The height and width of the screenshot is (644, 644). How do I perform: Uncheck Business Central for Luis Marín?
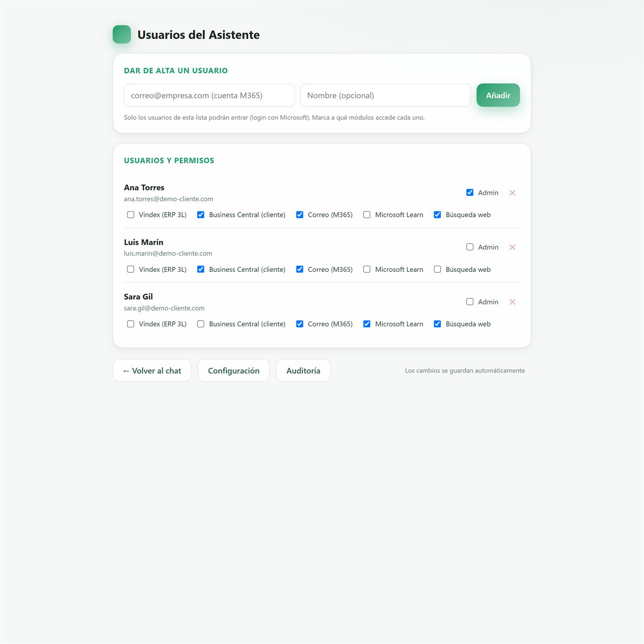tap(201, 269)
